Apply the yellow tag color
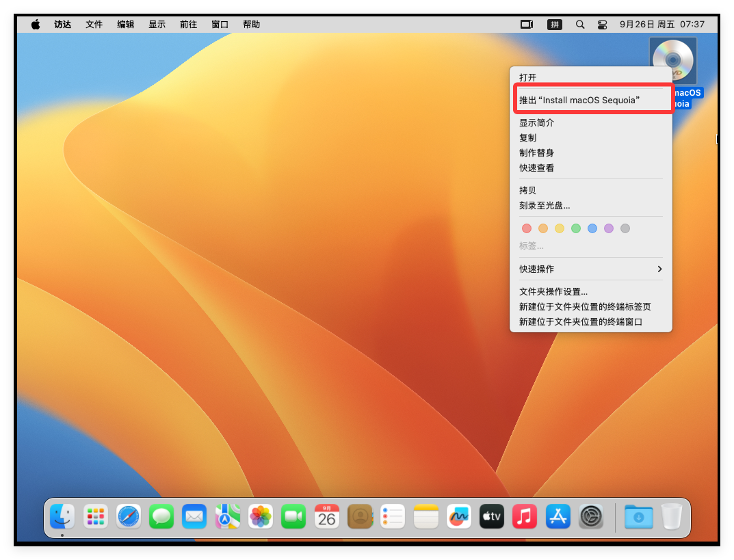734x560 pixels. (x=560, y=228)
